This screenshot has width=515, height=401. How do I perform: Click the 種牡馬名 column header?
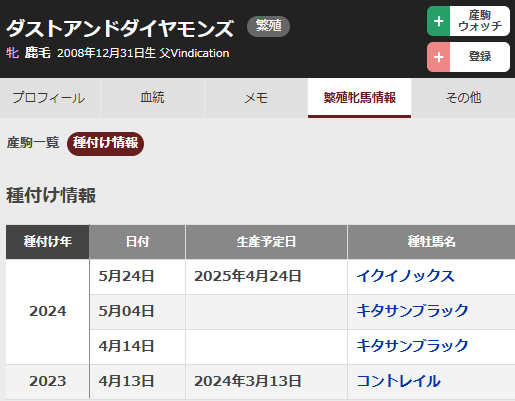coord(431,242)
